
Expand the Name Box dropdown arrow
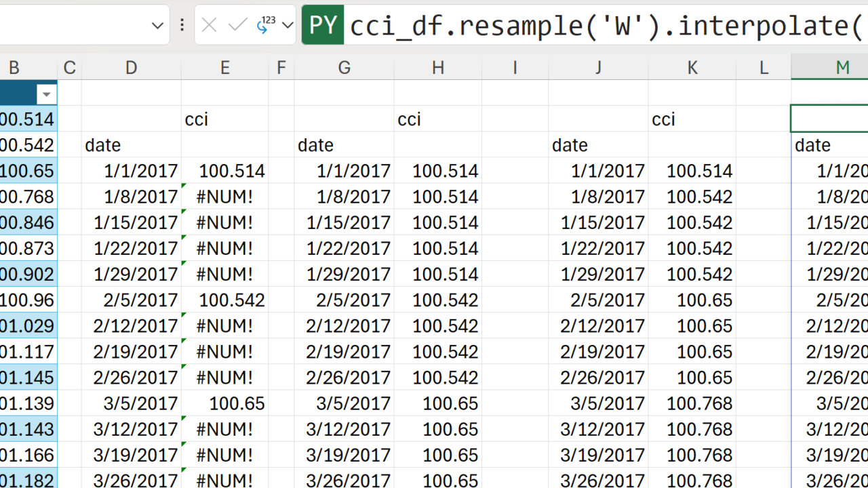pyautogui.click(x=157, y=26)
